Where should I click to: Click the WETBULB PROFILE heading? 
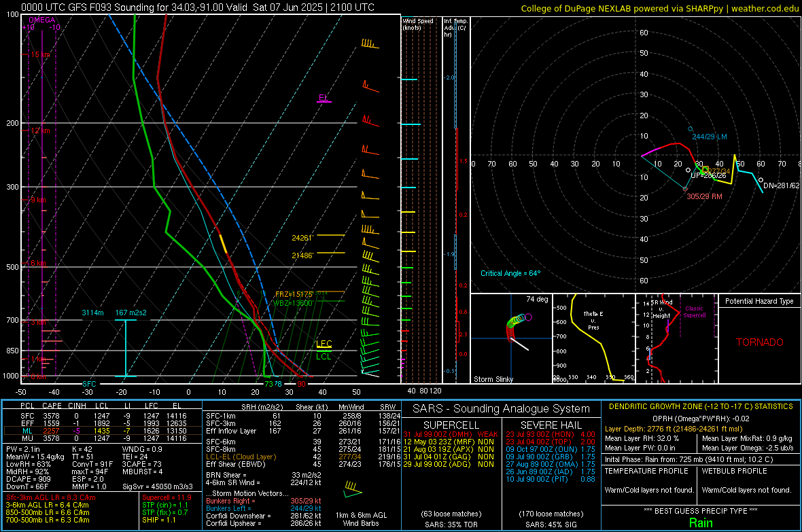click(735, 471)
